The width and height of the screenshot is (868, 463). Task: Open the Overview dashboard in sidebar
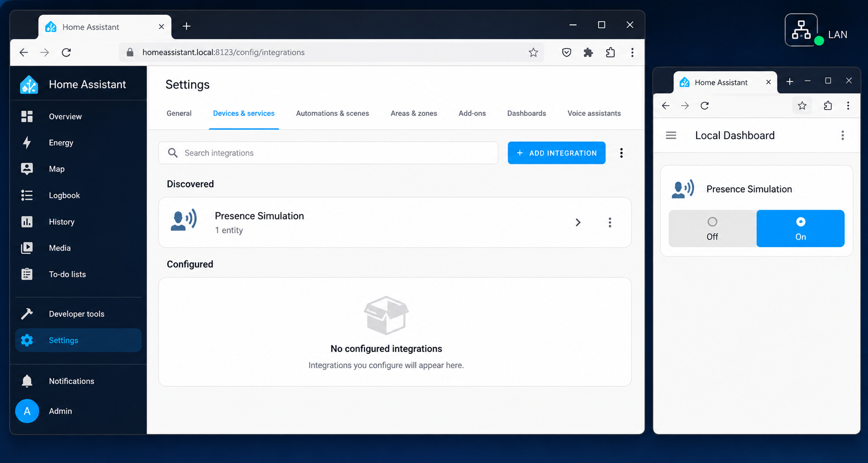(x=78, y=116)
